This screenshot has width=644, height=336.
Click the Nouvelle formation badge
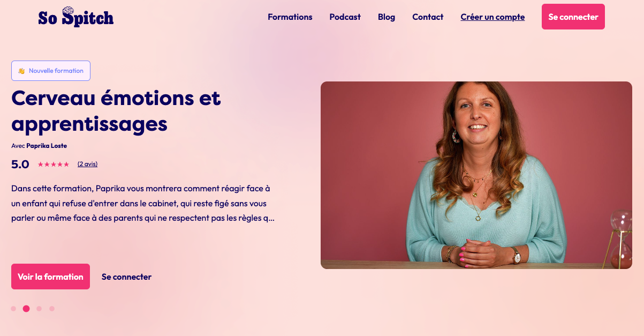coord(51,71)
